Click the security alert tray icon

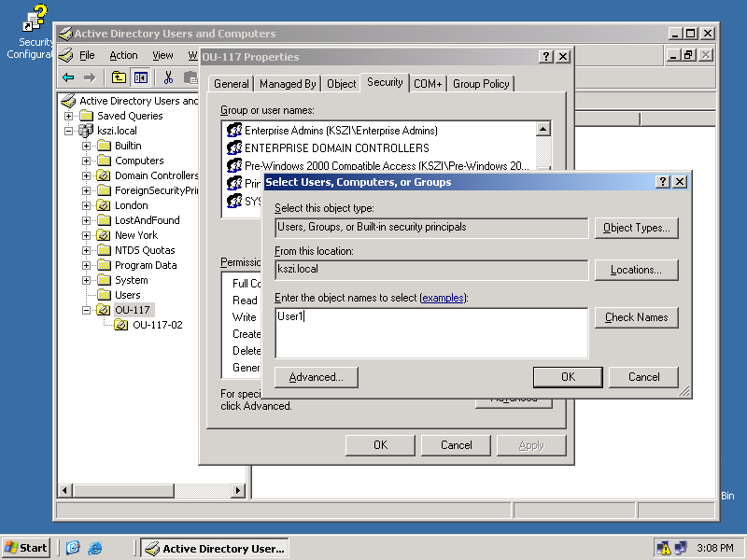[x=663, y=548]
